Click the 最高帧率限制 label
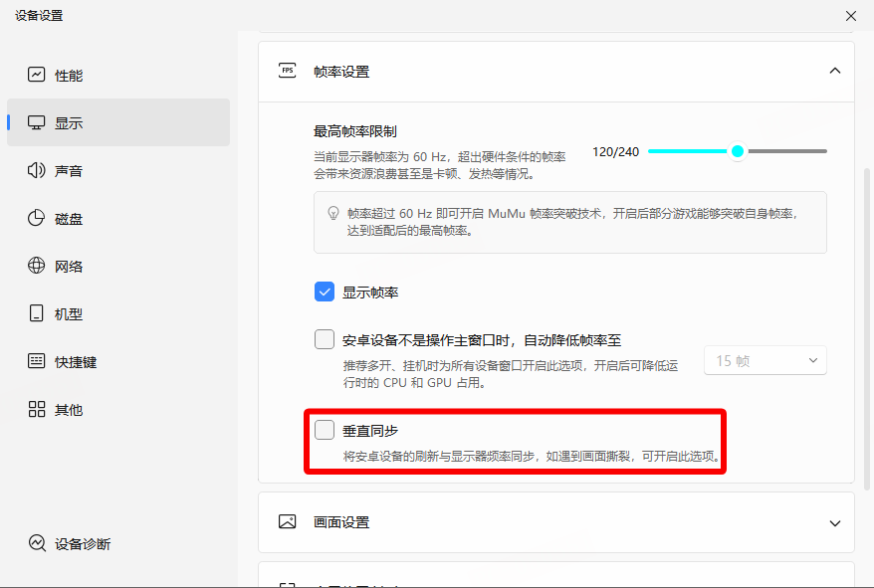The height and width of the screenshot is (588, 874). point(355,131)
